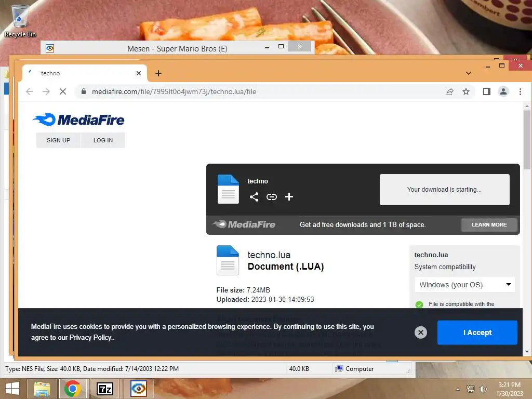Open the Windows Start button
Viewport: 532px width, 399px height.
tap(12, 389)
